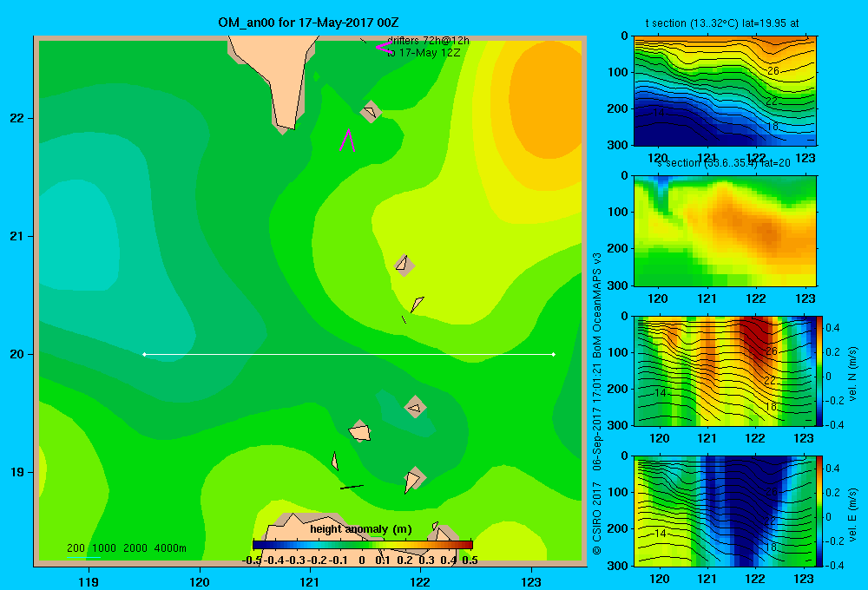Click the longitude '123' label on the main map axis

[531, 581]
